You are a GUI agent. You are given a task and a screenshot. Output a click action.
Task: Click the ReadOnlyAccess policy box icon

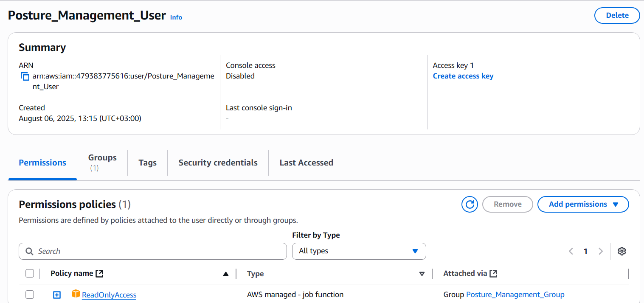76,294
